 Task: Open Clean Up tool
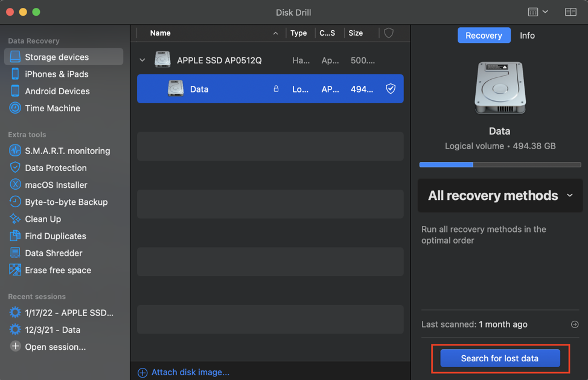(43, 219)
